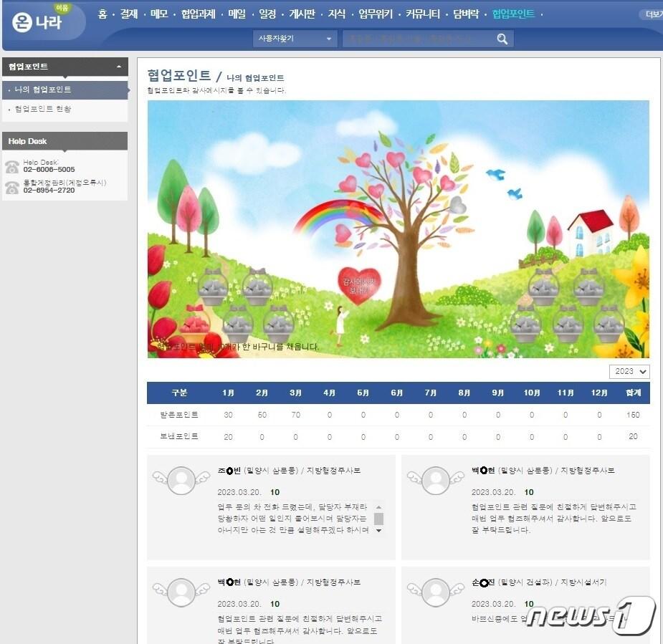Select the 협업포인트 top menu item
This screenshot has width=663, height=644.
pos(513,14)
